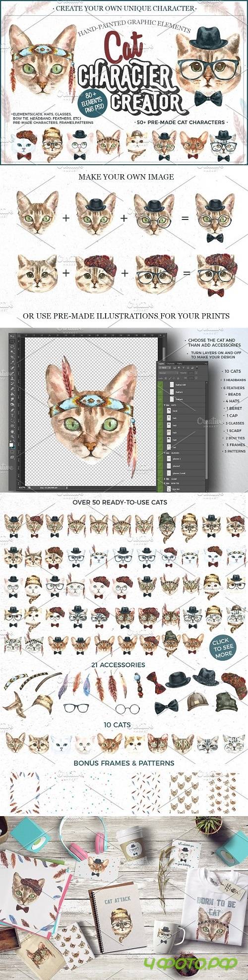This screenshot has height=980, width=248.
Task: Toggle visibility of the layer below feather1
Action: 160,399
